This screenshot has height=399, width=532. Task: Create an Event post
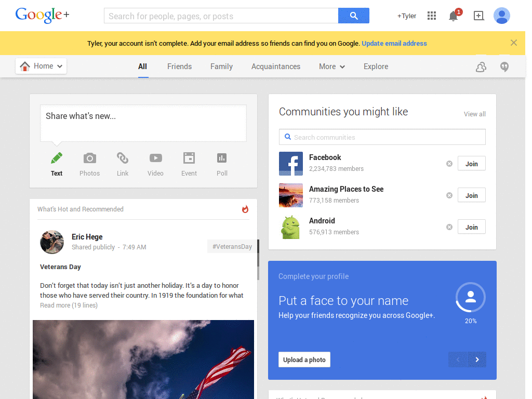[189, 158]
